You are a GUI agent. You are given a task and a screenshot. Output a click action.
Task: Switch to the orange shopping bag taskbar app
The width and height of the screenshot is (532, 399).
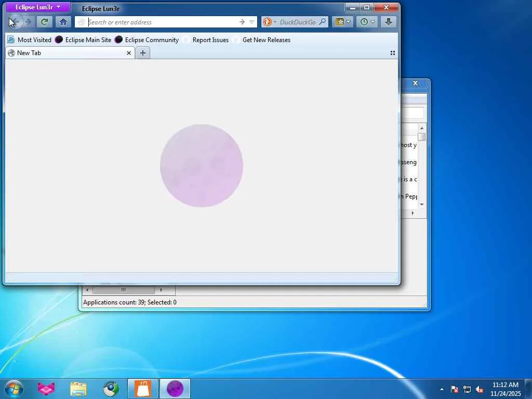[x=143, y=389]
